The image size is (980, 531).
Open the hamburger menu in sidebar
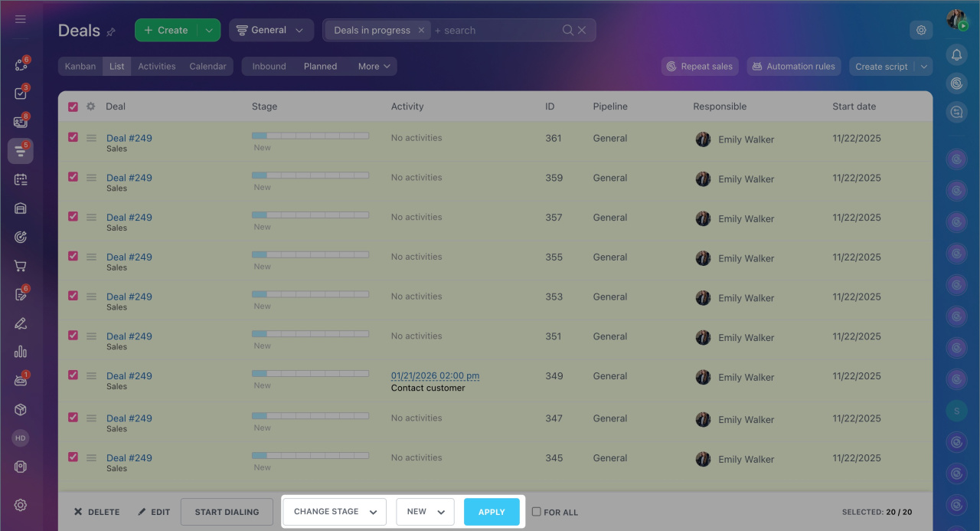[21, 19]
